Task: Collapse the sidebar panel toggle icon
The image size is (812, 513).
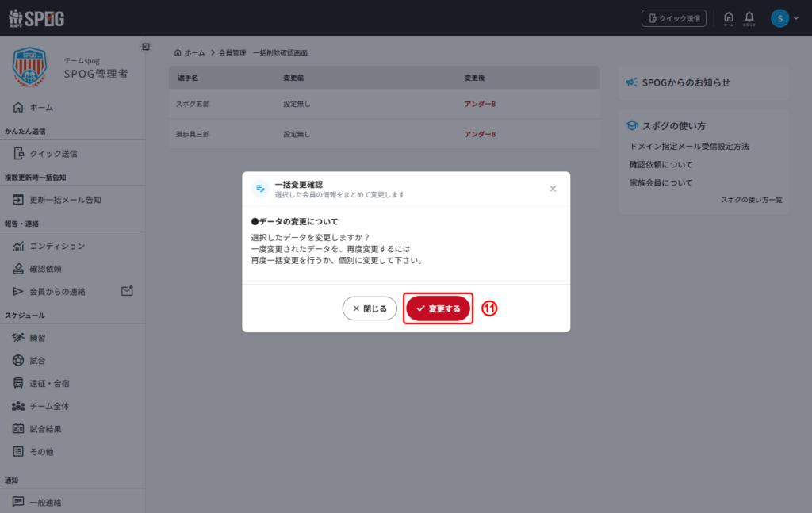Action: click(146, 47)
